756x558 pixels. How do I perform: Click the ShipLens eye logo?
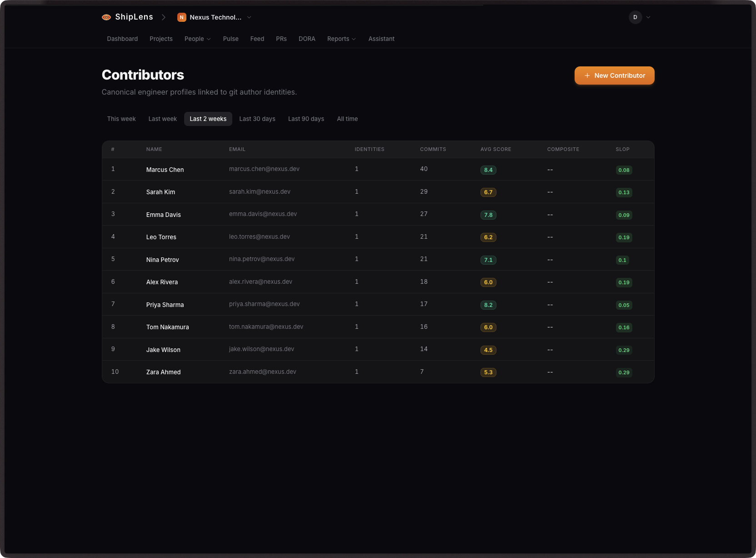(106, 17)
